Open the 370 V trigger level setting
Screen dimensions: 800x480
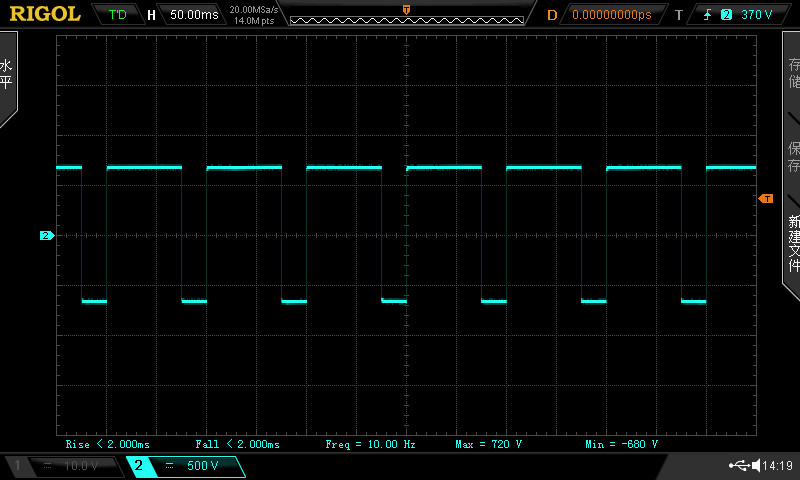757,15
